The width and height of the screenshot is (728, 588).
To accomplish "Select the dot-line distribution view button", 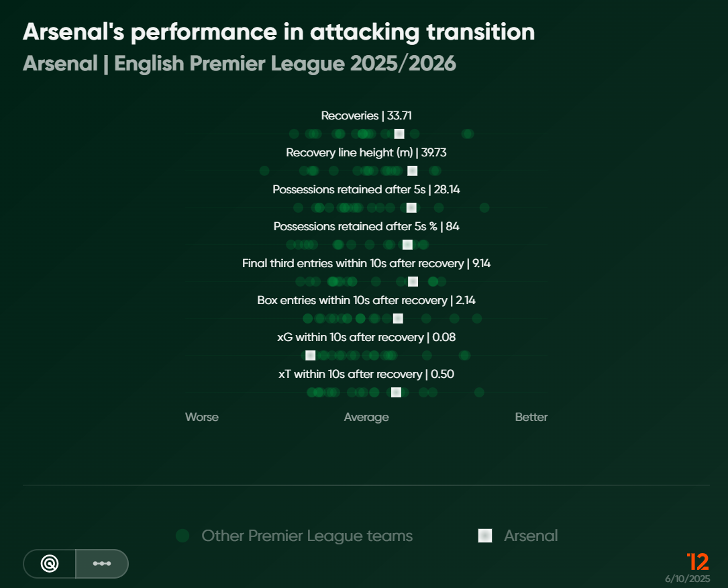I will pos(102,564).
